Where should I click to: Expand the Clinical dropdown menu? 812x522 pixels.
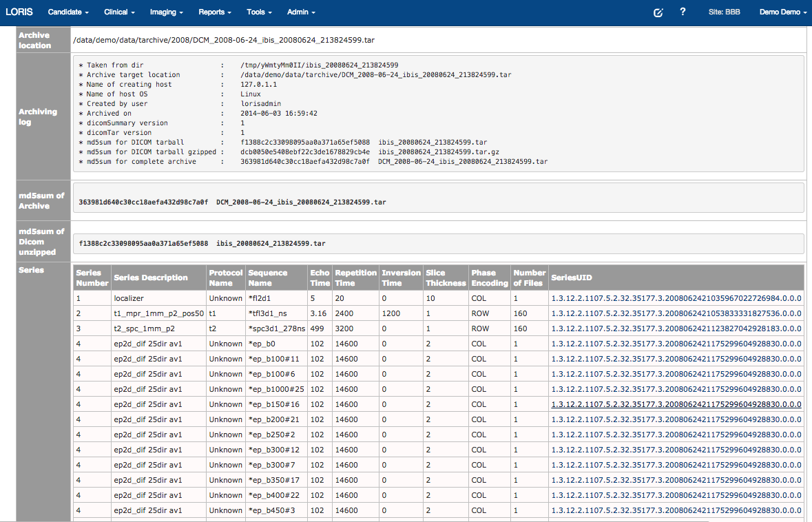point(119,12)
